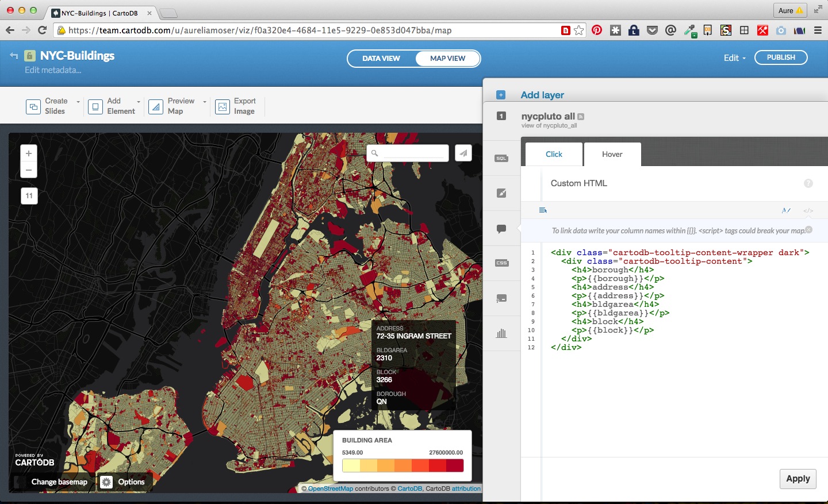Open the legends panel icon

[x=501, y=298]
